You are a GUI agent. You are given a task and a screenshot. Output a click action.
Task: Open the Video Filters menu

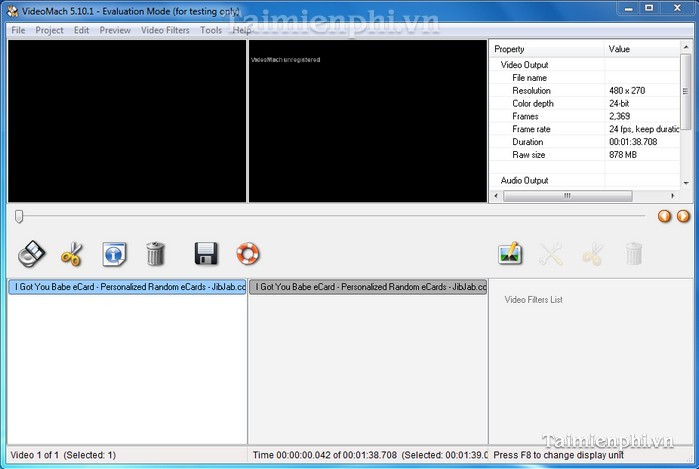tap(165, 30)
